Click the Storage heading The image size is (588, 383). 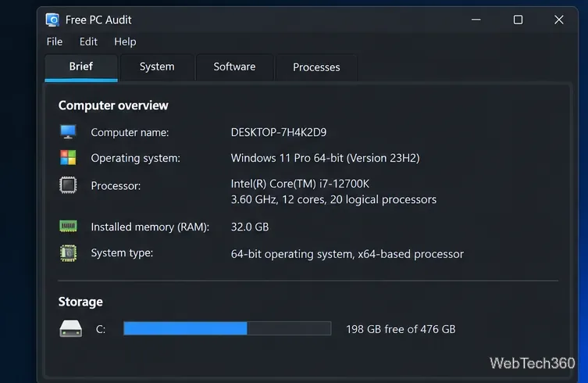click(x=80, y=302)
